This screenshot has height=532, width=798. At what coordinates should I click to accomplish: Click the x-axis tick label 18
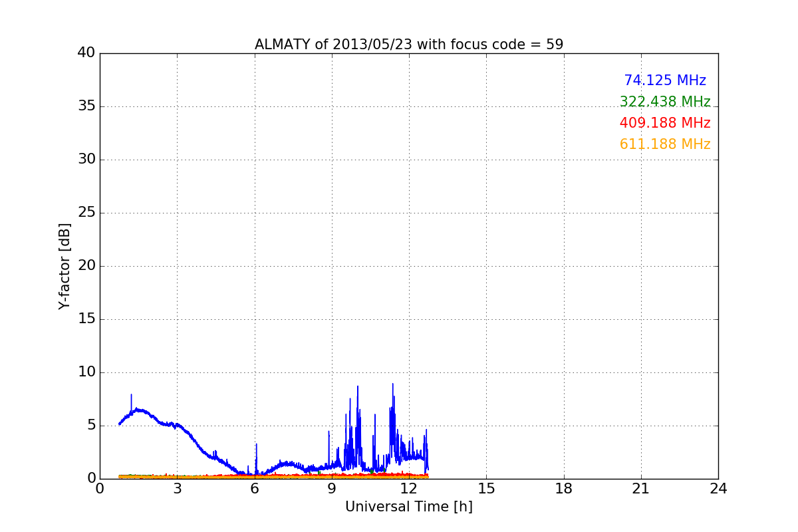[564, 489]
